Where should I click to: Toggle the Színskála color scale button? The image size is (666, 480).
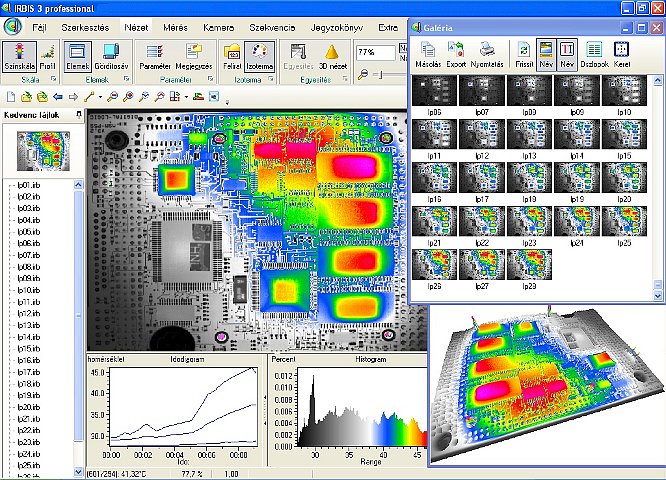[x=20, y=56]
